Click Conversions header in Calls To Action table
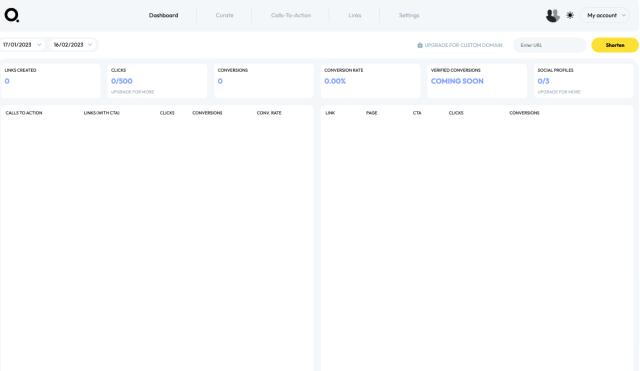Viewport: 640px width, 371px height. coord(207,113)
